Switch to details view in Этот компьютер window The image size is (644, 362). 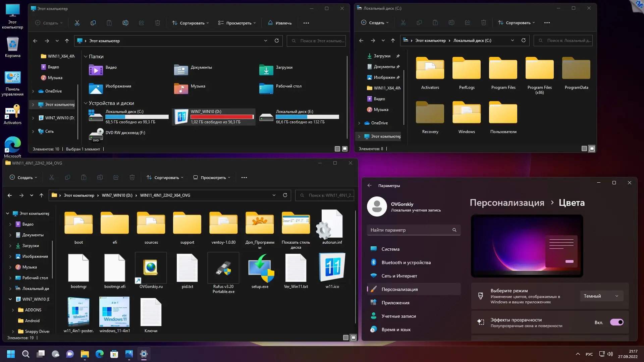point(337,149)
